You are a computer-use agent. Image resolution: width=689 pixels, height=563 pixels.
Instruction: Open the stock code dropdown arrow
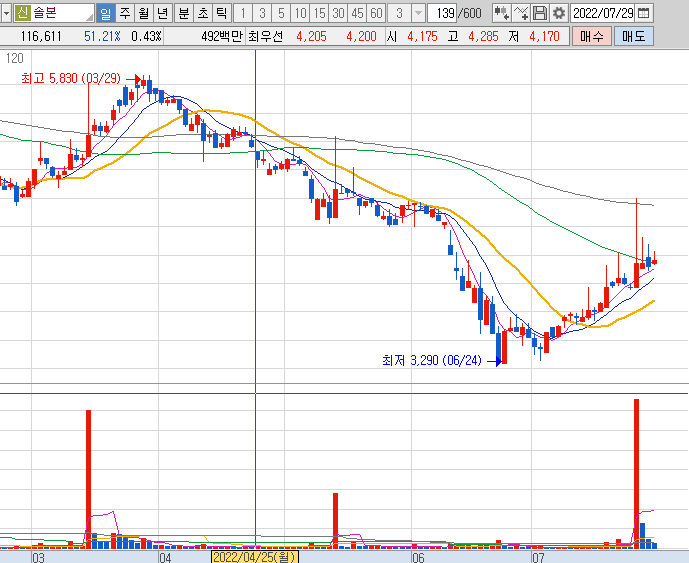click(6, 13)
